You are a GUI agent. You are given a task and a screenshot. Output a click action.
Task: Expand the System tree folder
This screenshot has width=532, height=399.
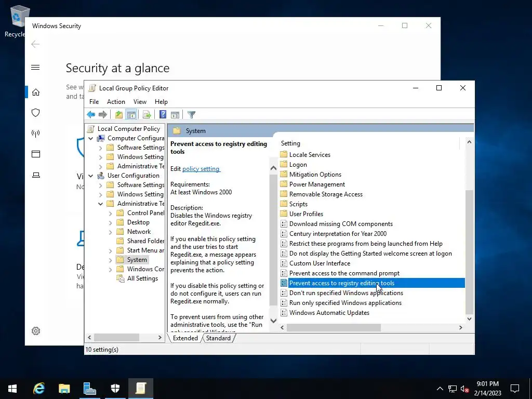click(x=110, y=260)
